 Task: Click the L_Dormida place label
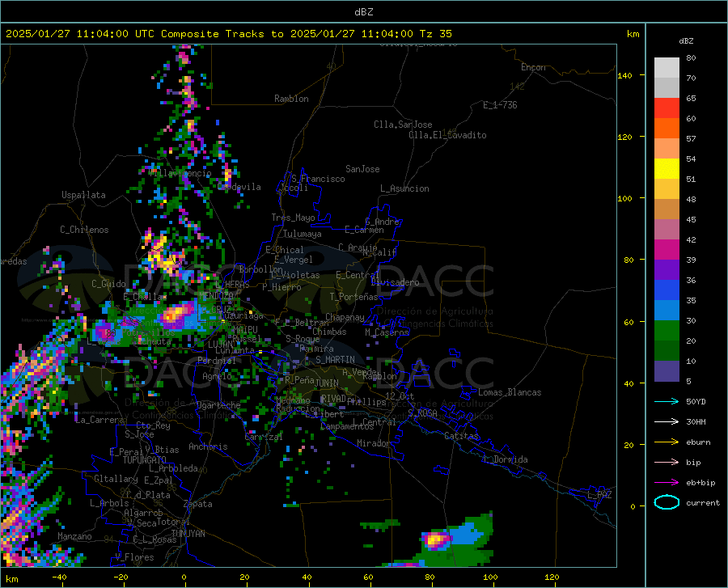click(506, 459)
